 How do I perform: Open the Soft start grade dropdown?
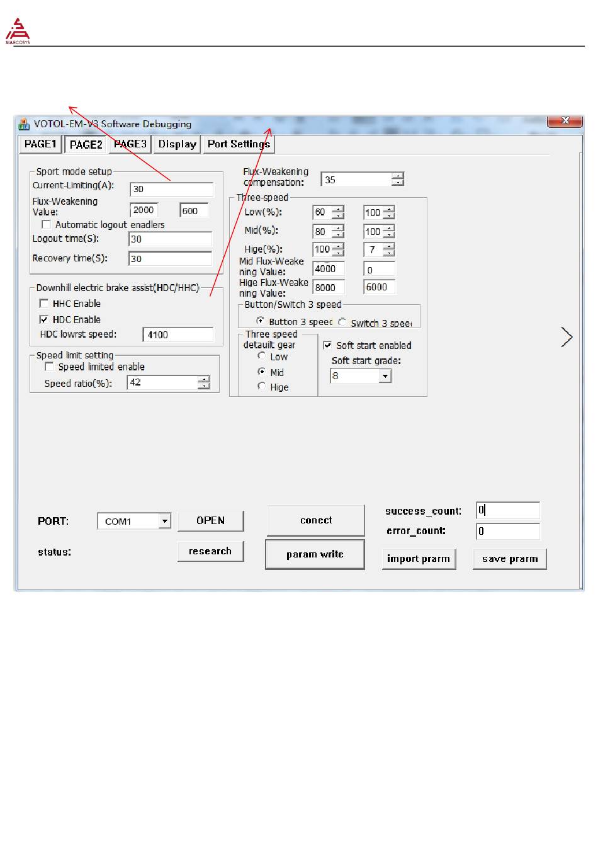click(385, 376)
